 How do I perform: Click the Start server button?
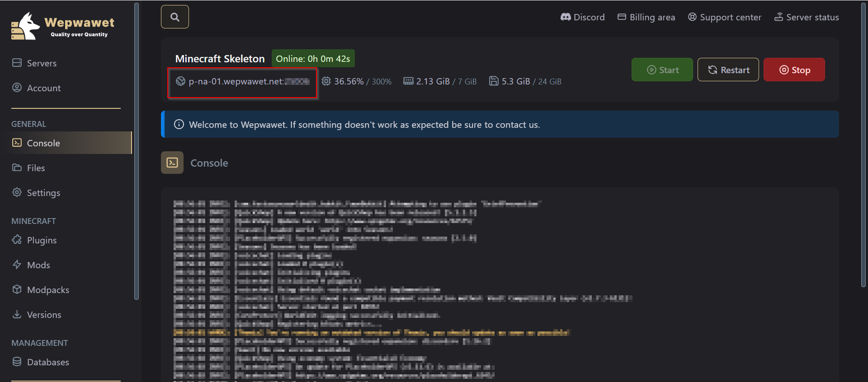(662, 70)
